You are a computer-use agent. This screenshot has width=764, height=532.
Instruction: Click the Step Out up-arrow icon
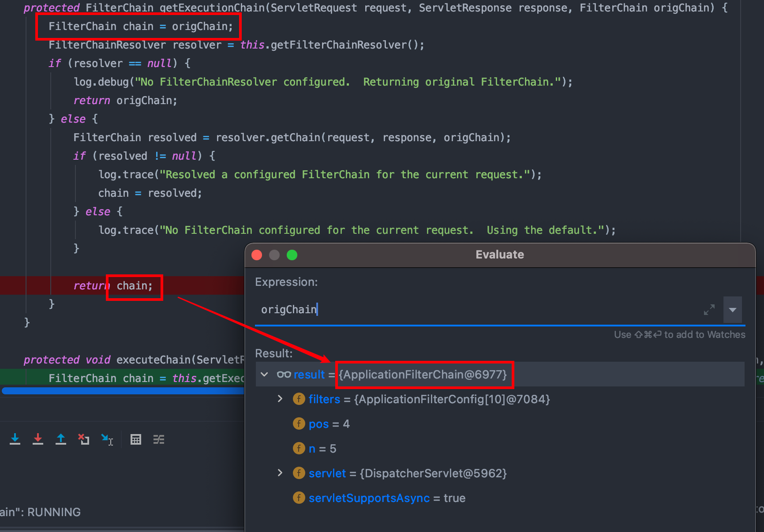pyautogui.click(x=61, y=439)
